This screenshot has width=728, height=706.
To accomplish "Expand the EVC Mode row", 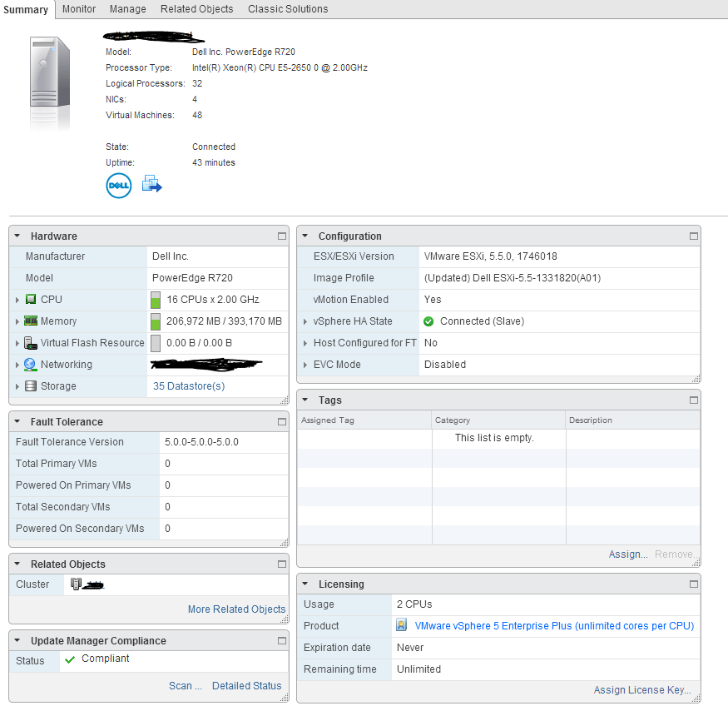I will [x=305, y=365].
